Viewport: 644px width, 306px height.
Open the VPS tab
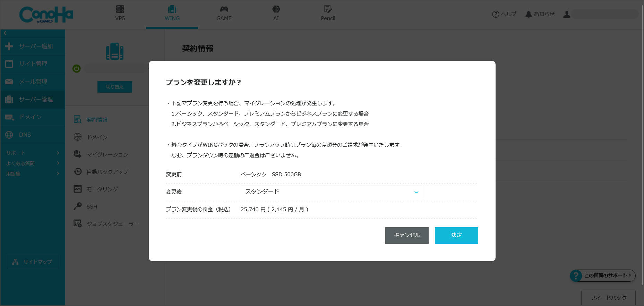120,14
